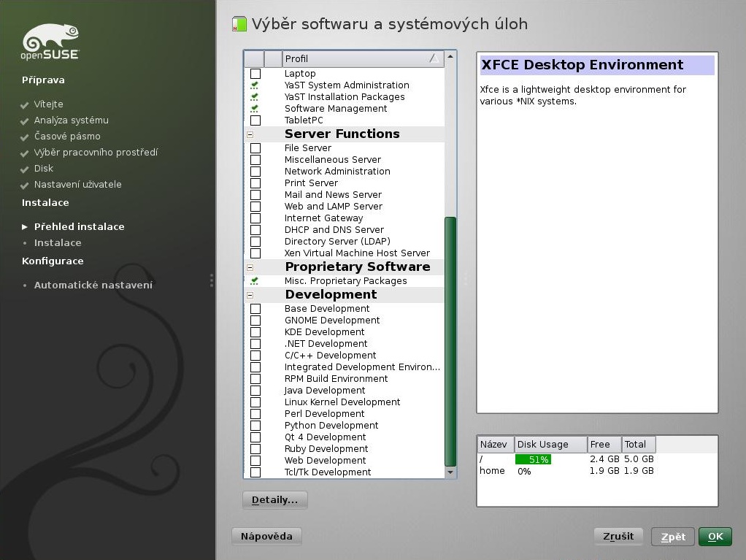Screen dimensions: 746x560
Task: Select the Internet Gateway pattern row
Action: [345, 218]
